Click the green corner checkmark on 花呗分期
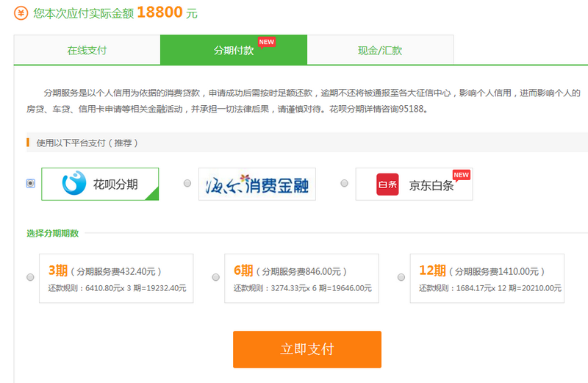Image resolution: width=588 pixels, height=383 pixels. (152, 194)
